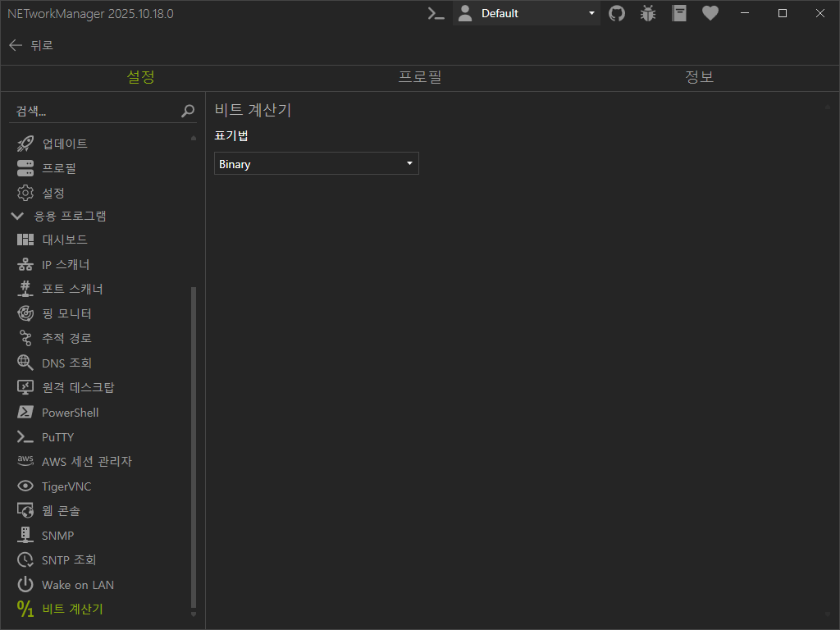Click the Wake on LAN power icon
This screenshot has height=630, width=840.
[x=25, y=584]
